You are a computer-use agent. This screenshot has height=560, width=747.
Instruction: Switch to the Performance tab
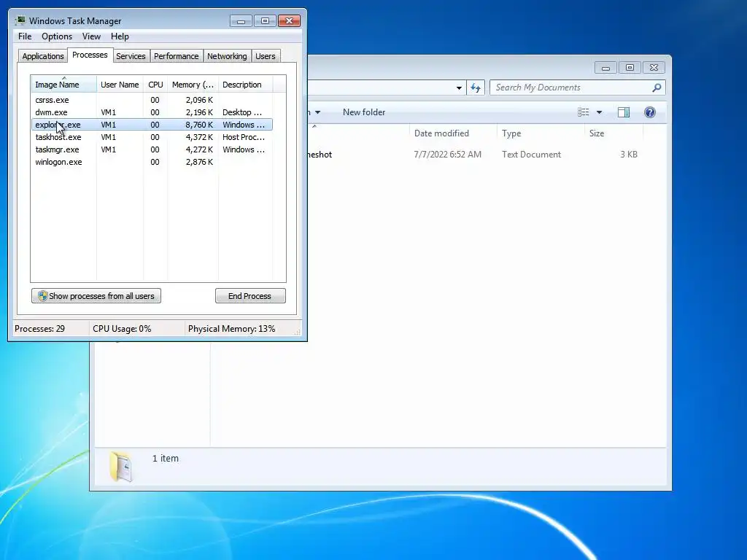(x=176, y=56)
